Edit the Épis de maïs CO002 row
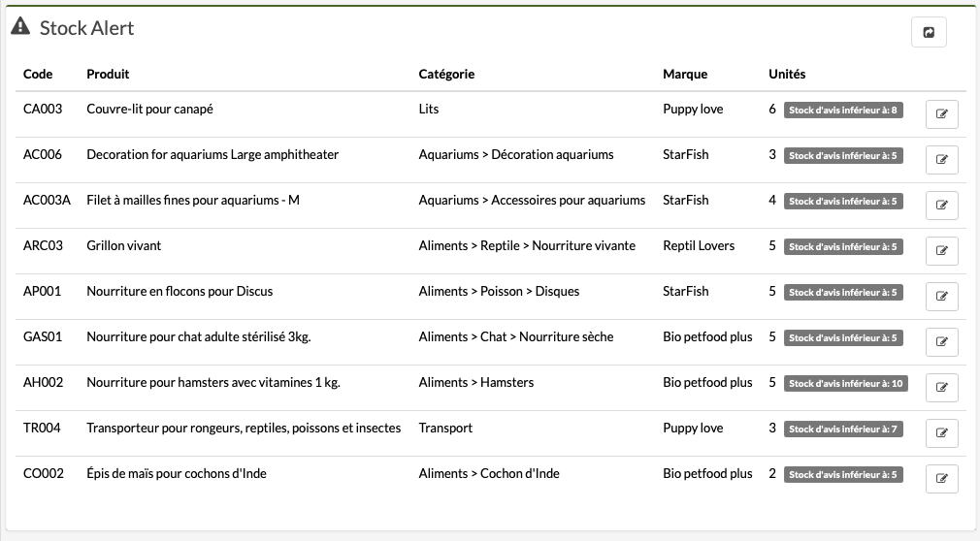980x541 pixels. pyautogui.click(x=942, y=479)
